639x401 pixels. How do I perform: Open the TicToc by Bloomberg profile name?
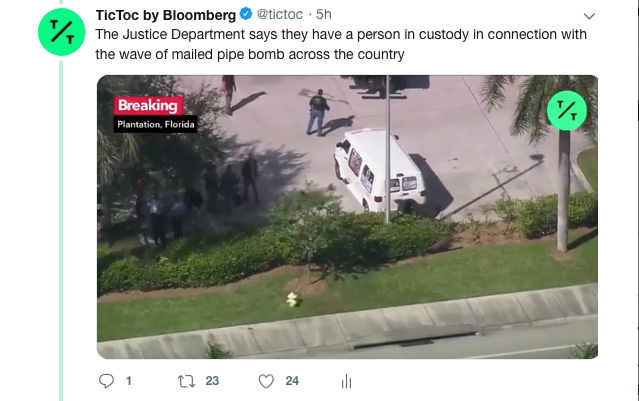[166, 15]
